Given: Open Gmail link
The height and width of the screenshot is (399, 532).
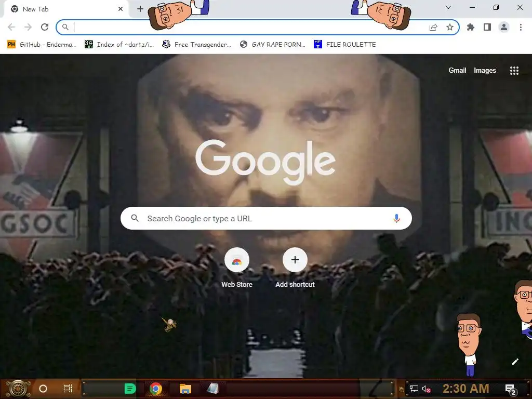Looking at the screenshot, I should pyautogui.click(x=457, y=70).
